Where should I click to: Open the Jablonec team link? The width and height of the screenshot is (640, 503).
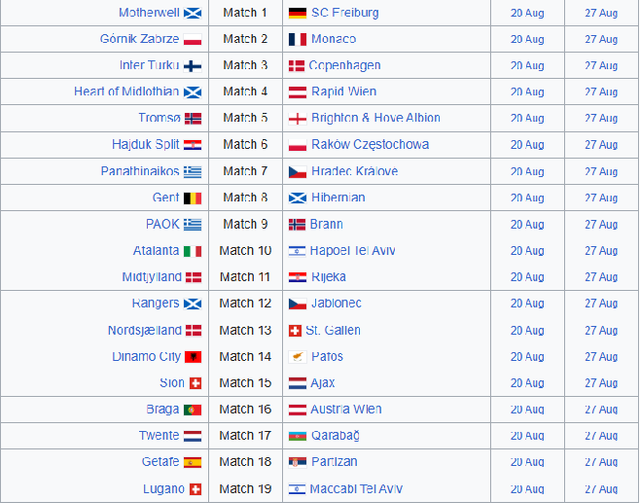pyautogui.click(x=336, y=303)
